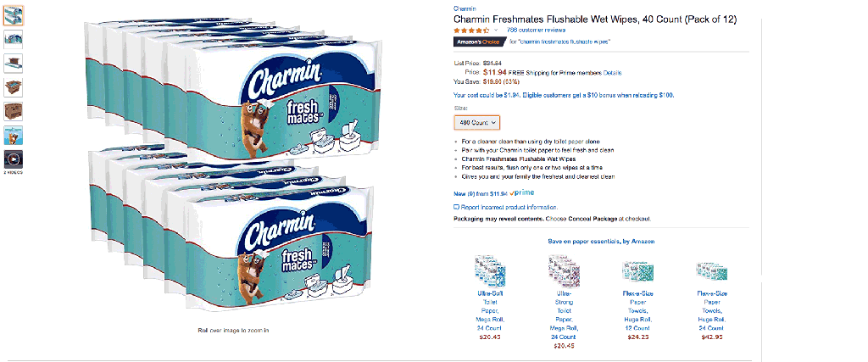View the second product thumbnail image

14,38
